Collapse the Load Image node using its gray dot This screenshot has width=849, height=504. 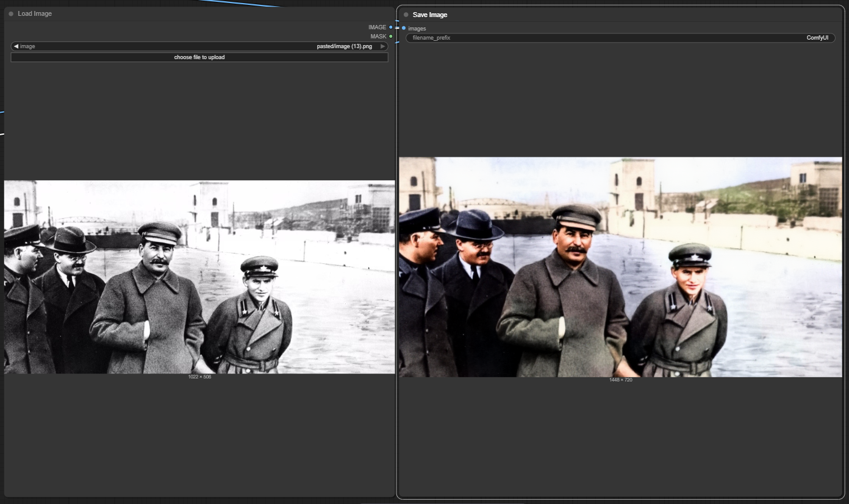pos(11,13)
